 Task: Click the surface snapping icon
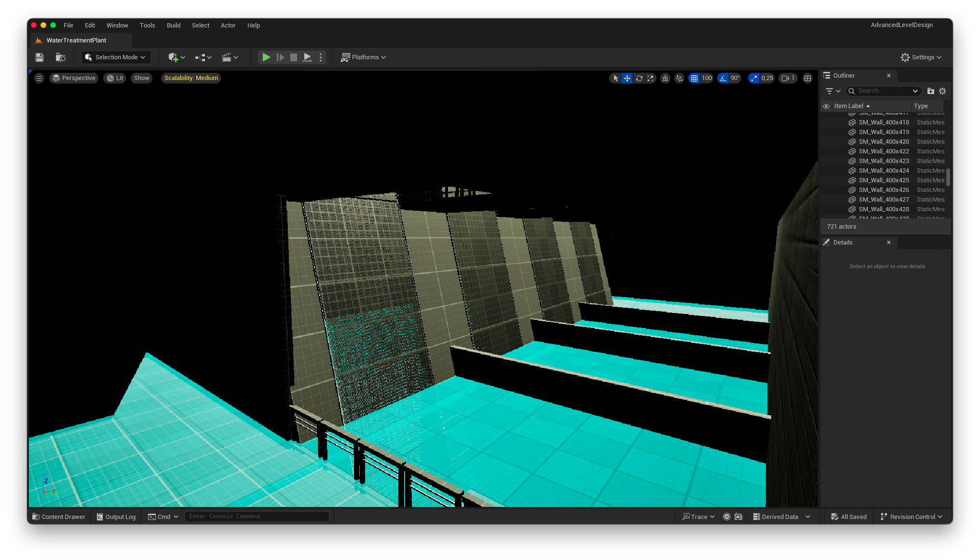coord(679,78)
